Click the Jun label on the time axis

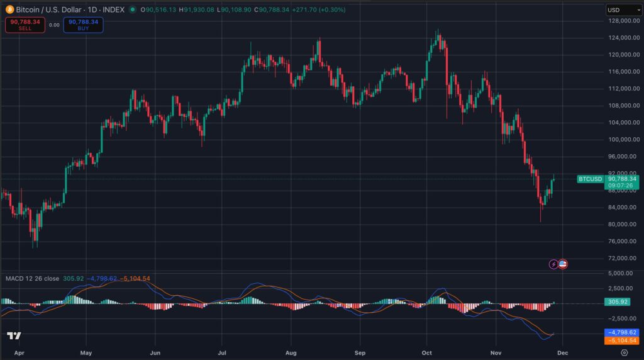pyautogui.click(x=155, y=352)
